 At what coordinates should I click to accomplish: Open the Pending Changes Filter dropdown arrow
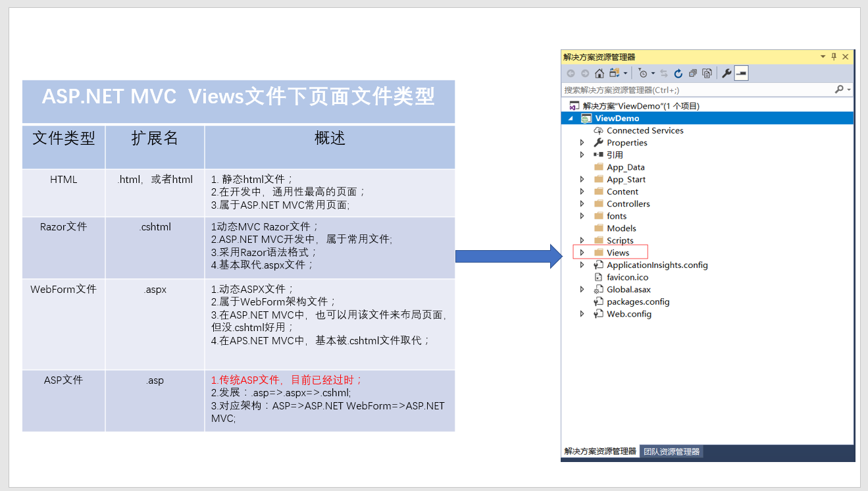click(653, 74)
